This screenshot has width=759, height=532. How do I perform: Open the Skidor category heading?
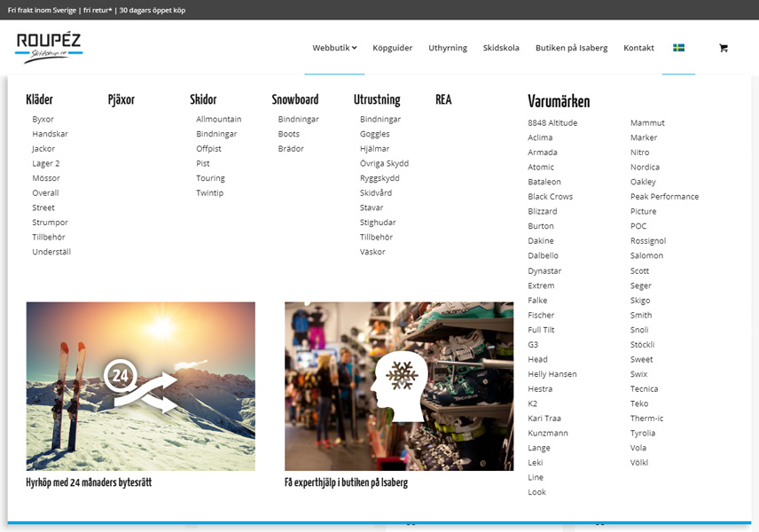pos(203,99)
